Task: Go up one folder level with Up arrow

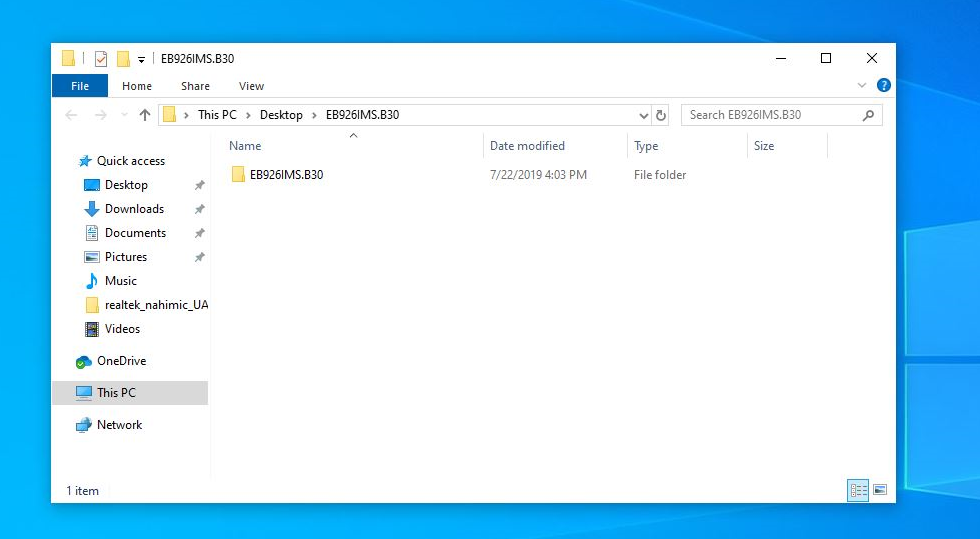Action: click(x=145, y=115)
